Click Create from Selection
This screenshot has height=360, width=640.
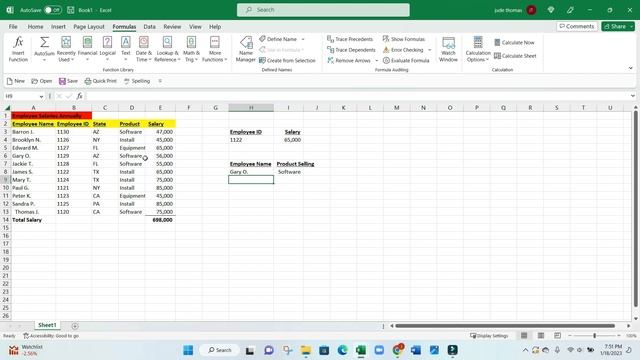pyautogui.click(x=287, y=60)
